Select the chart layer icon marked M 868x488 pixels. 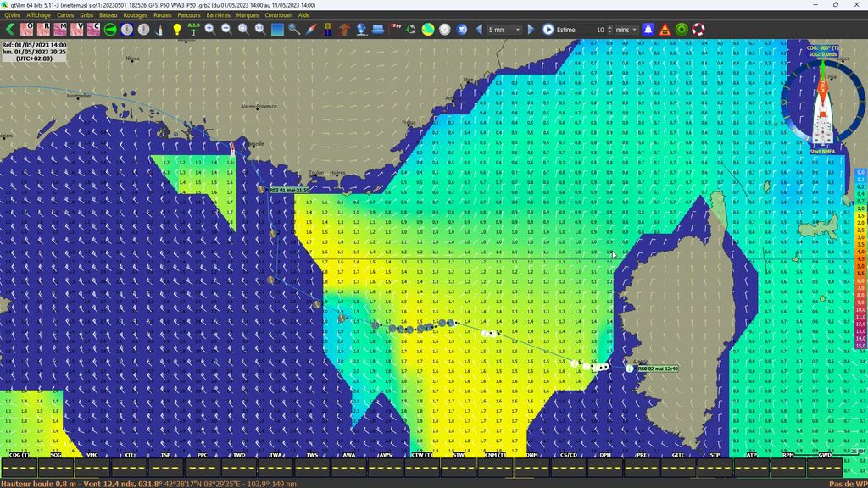click(60, 30)
